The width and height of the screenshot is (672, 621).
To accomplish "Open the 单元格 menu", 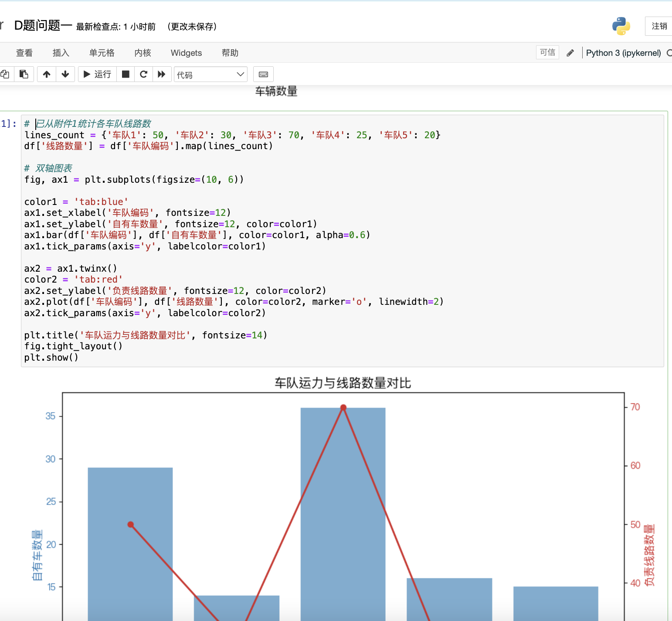I will (102, 53).
